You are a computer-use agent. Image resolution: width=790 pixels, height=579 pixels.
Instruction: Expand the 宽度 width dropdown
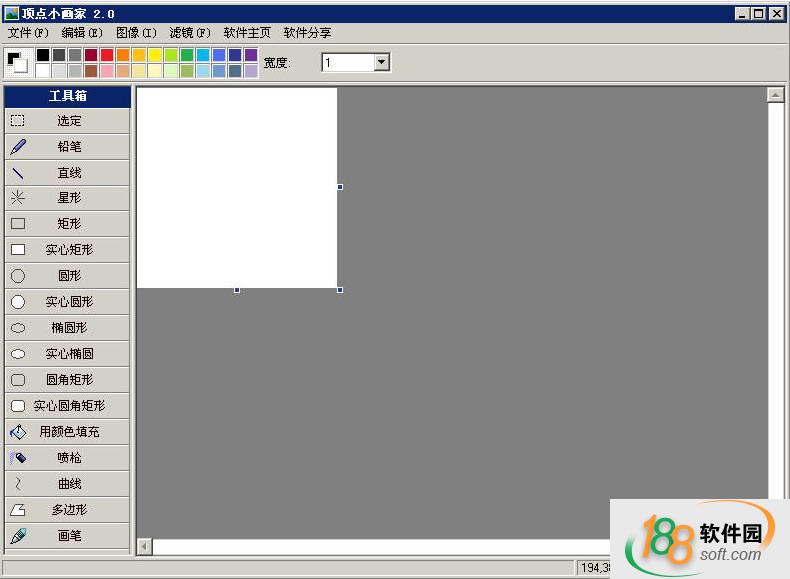pyautogui.click(x=381, y=63)
